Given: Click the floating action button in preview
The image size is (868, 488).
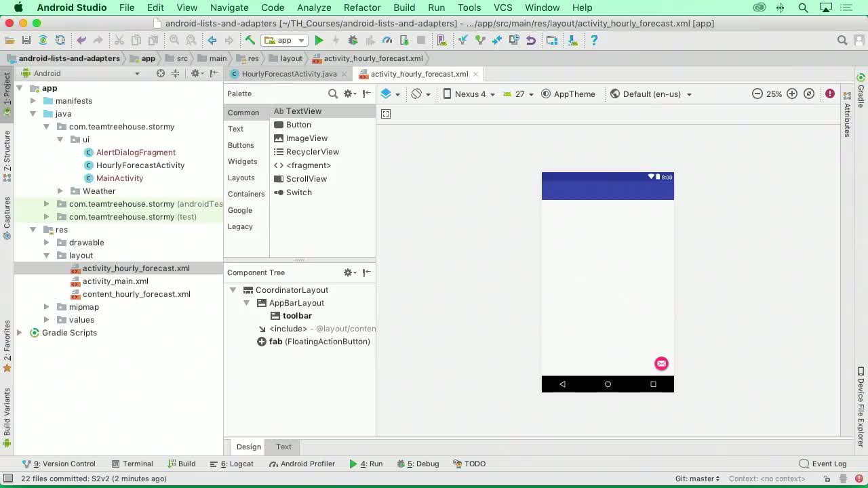Looking at the screenshot, I should click(x=661, y=364).
